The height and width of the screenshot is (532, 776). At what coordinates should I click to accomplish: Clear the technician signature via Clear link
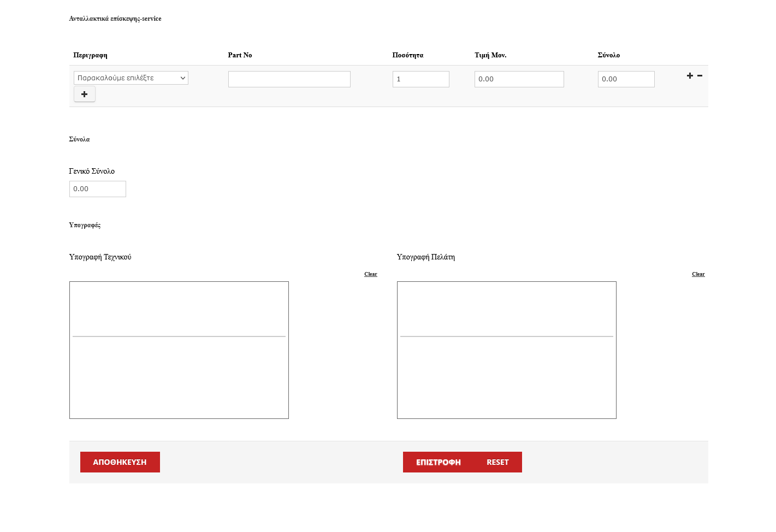(x=370, y=274)
